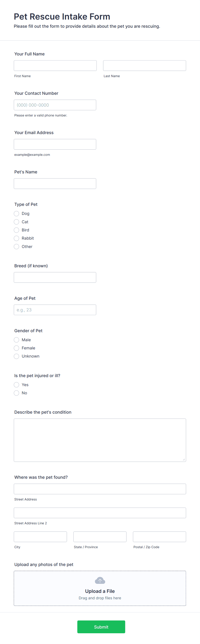Viewport: 200px width, 644px height.
Task: Select Cat as type of pet
Action: [16, 222]
